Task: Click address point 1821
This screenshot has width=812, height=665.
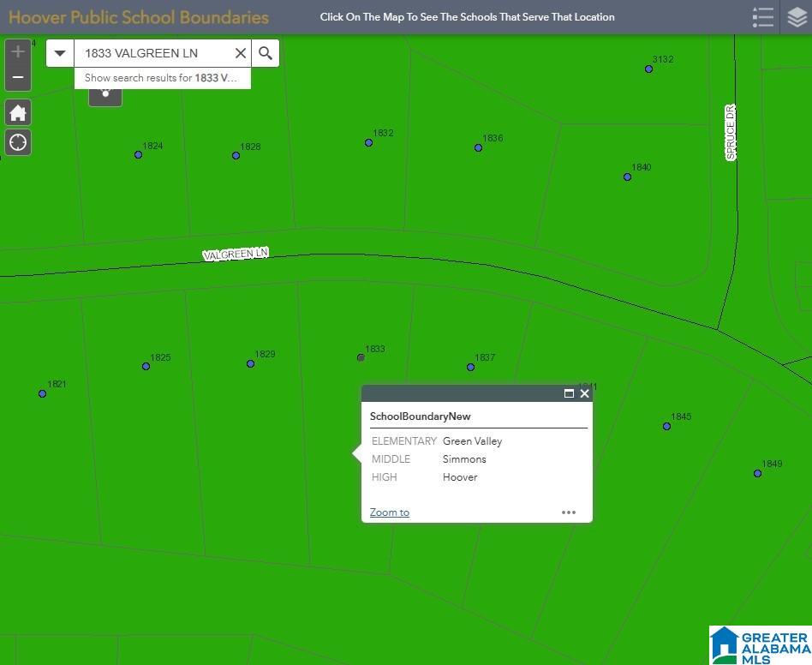Action: (x=43, y=393)
